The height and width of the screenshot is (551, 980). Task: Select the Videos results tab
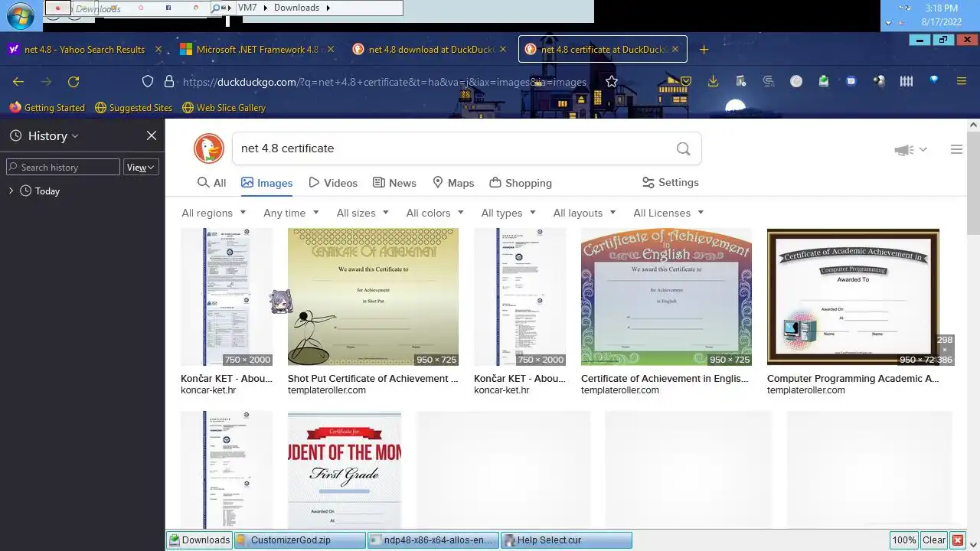coord(333,183)
